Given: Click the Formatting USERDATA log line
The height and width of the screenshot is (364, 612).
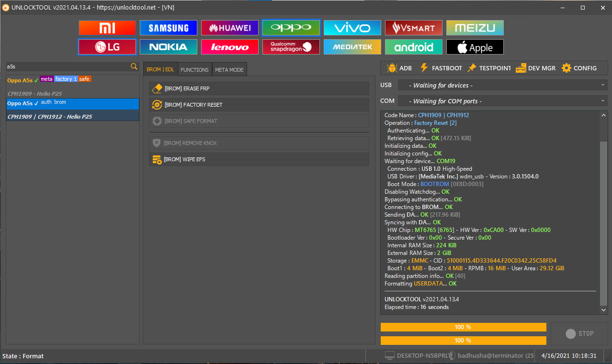Looking at the screenshot, I should (420, 284).
